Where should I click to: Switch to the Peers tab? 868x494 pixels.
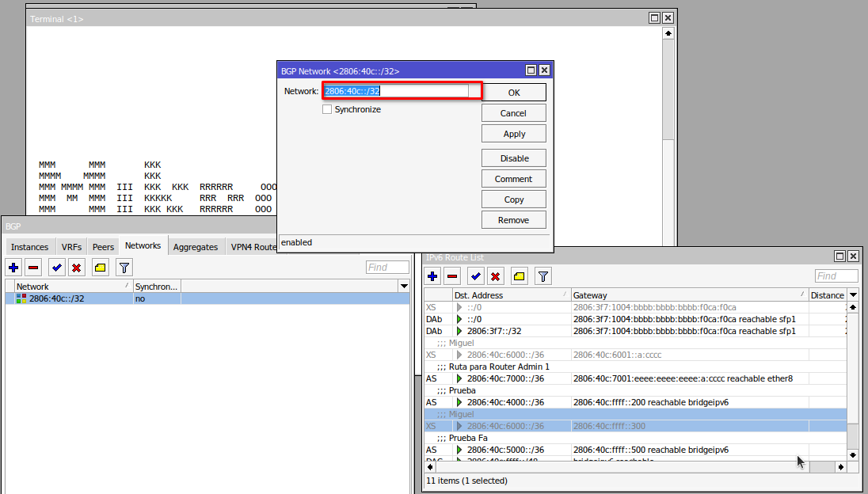point(103,247)
